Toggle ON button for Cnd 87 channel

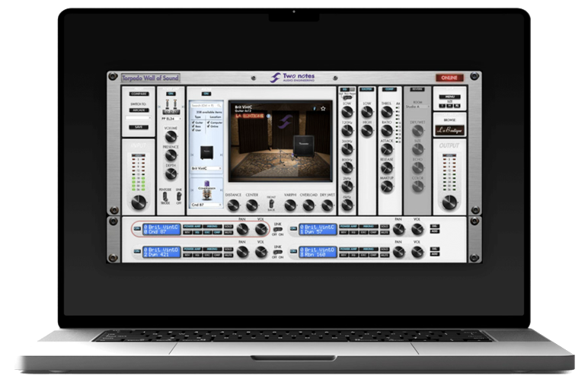(x=137, y=228)
